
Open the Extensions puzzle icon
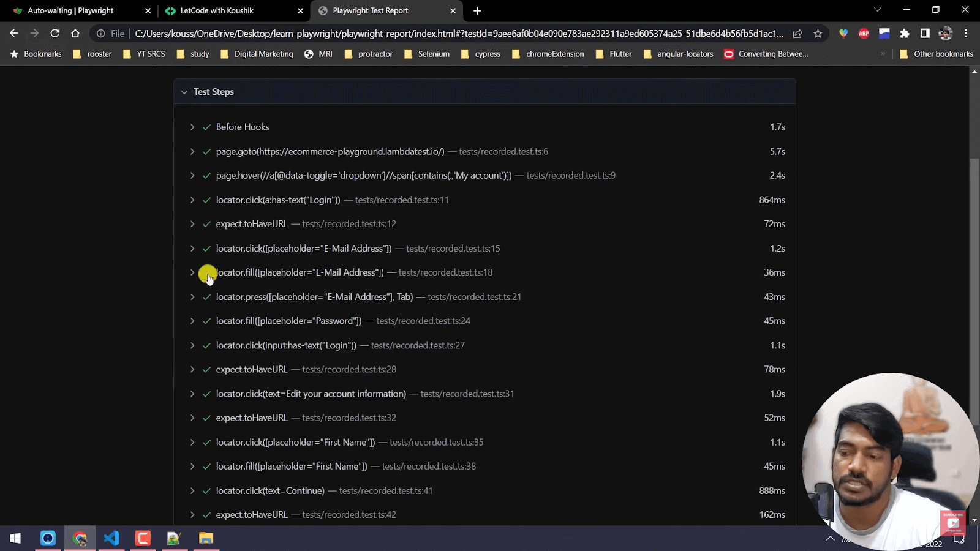[905, 34]
